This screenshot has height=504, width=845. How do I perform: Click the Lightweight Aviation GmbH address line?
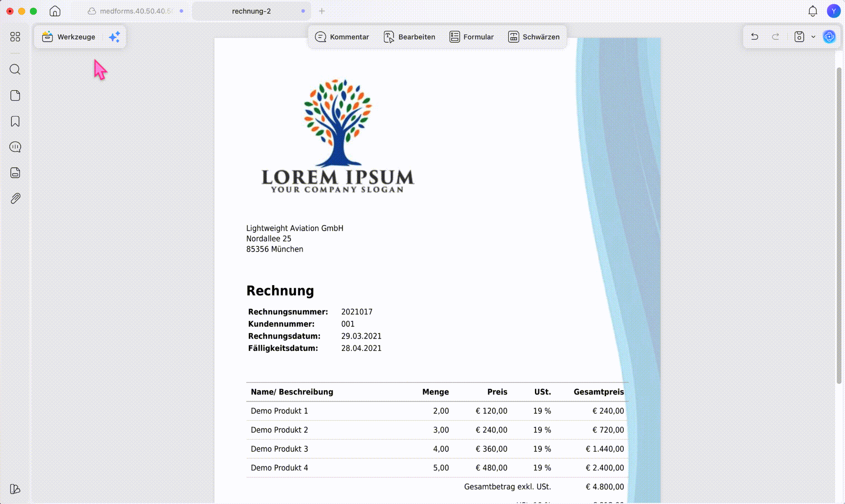pos(295,228)
